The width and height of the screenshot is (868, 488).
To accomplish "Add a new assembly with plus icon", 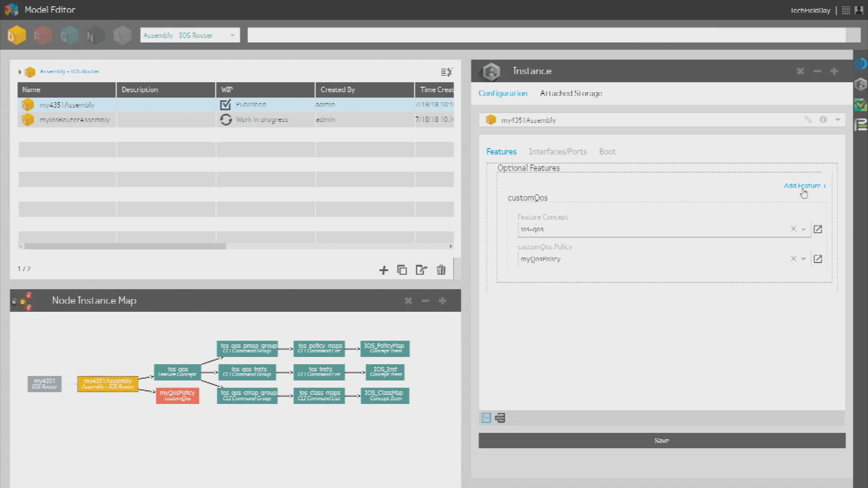I will pos(383,270).
